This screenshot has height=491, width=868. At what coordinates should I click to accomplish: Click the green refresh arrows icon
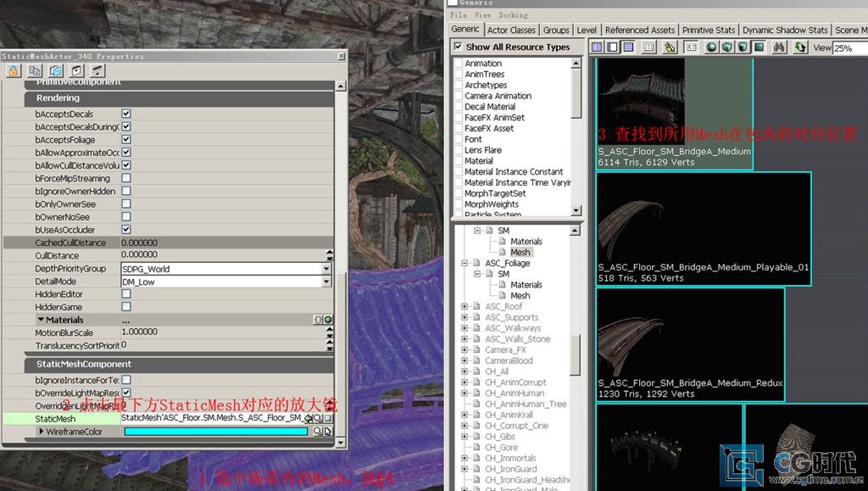pyautogui.click(x=800, y=47)
